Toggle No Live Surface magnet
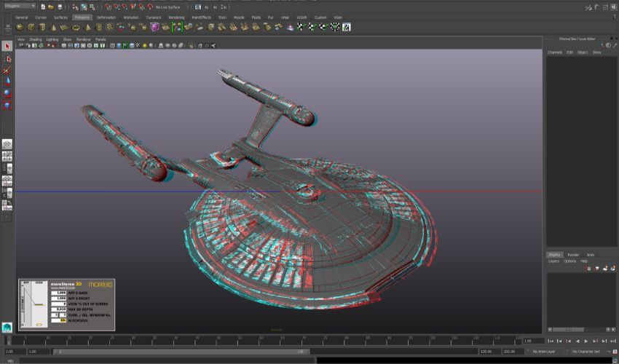 (150, 7)
